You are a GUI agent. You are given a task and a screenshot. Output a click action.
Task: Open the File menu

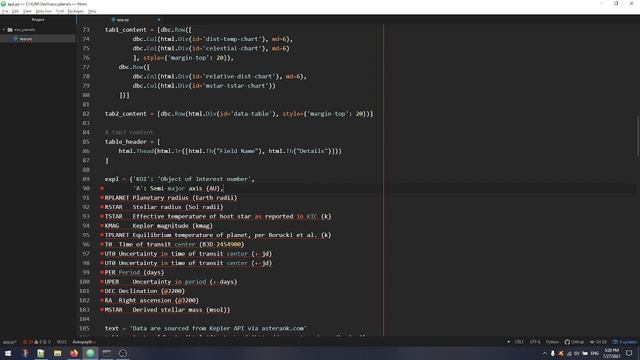click(x=5, y=11)
